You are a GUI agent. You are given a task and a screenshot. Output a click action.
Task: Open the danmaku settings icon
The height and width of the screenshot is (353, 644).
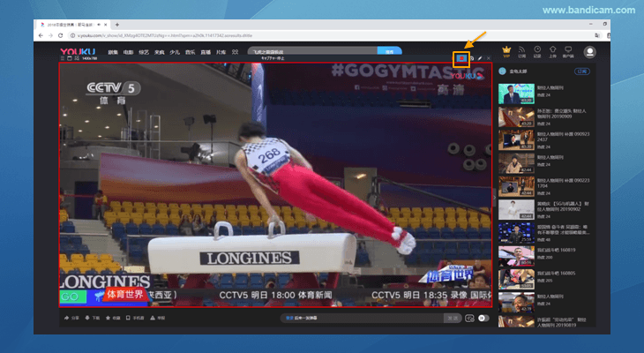[469, 318]
